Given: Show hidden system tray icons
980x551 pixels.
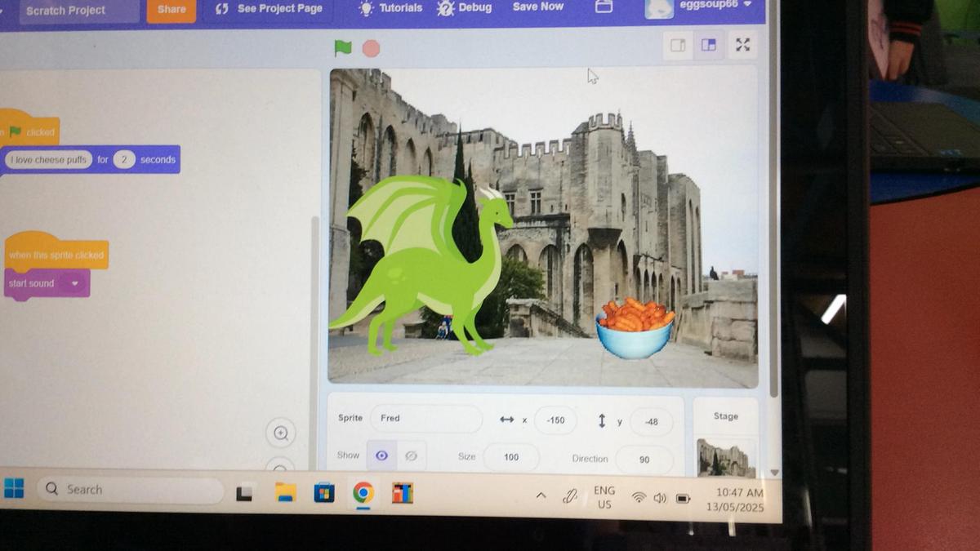Looking at the screenshot, I should click(541, 495).
